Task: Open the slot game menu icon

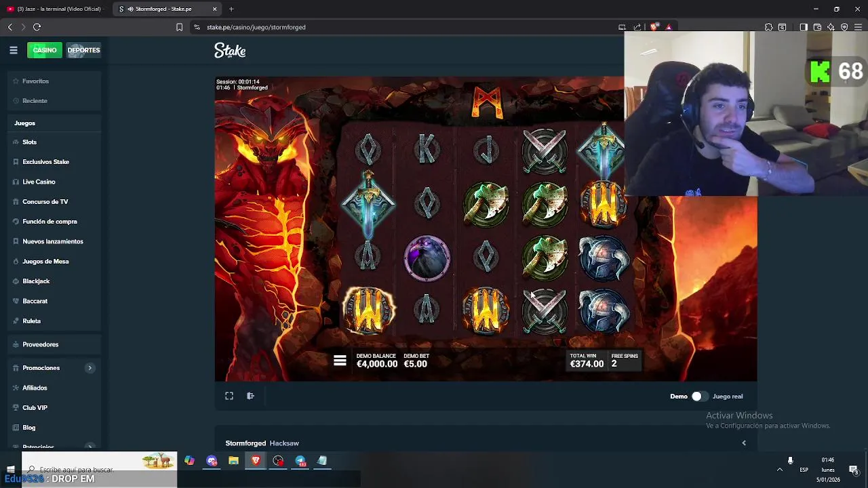Action: click(340, 361)
